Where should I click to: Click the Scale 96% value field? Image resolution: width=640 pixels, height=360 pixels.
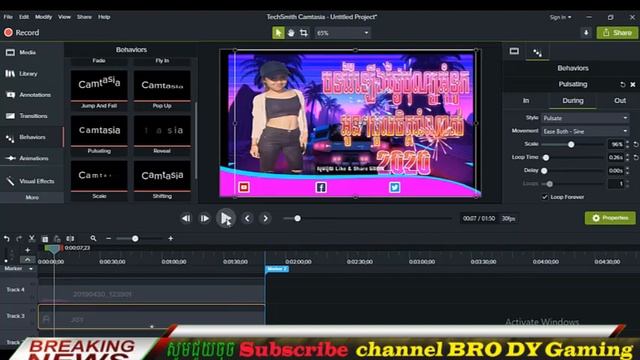616,144
